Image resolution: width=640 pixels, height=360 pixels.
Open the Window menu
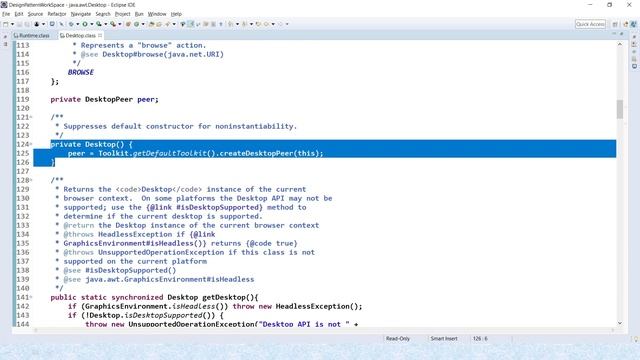[157, 14]
